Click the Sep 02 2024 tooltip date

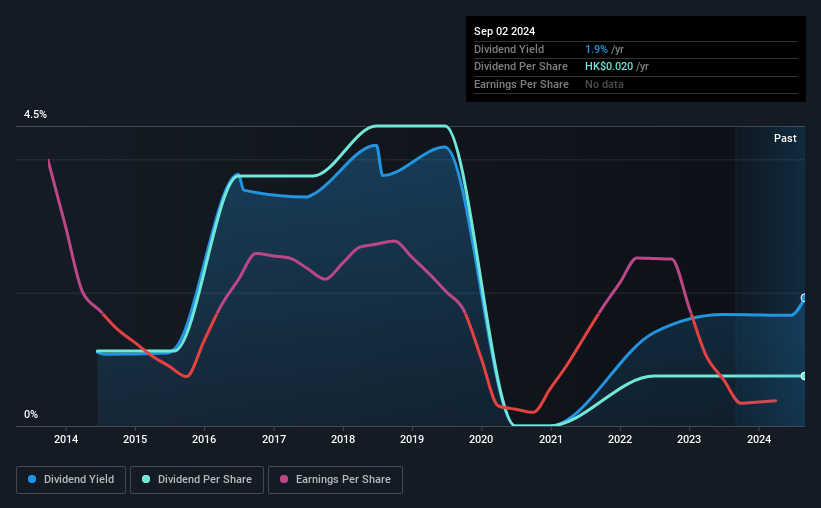coord(504,31)
